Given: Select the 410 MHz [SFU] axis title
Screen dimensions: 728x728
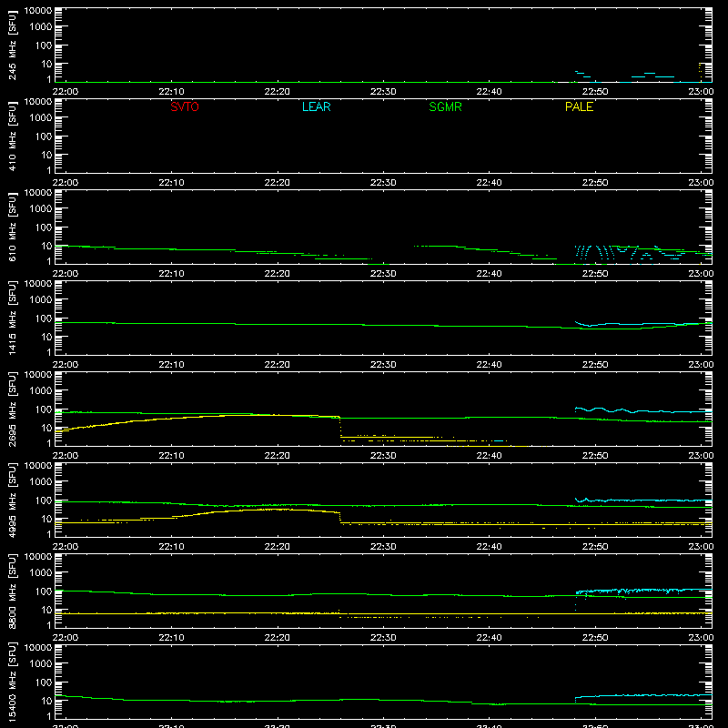Looking at the screenshot, I should [13, 136].
